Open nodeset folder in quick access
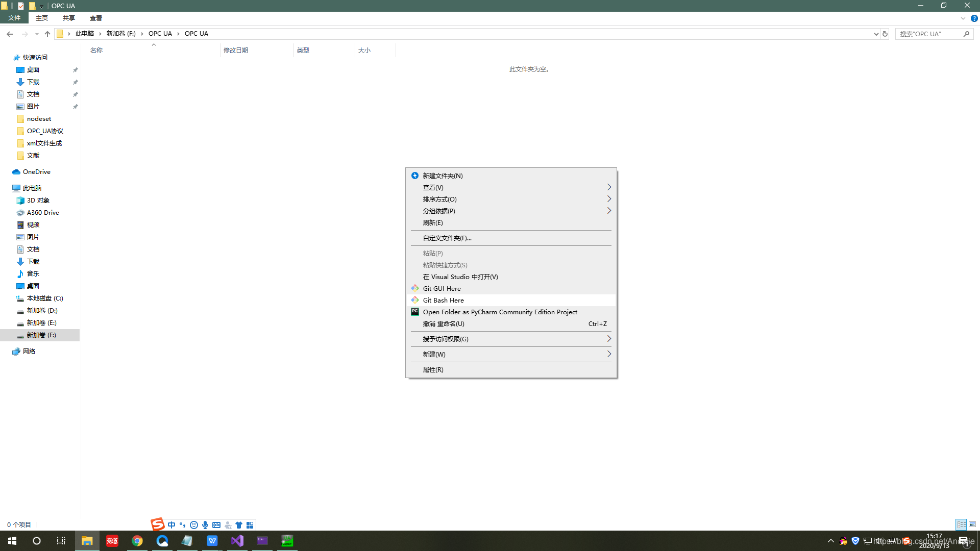 39,118
